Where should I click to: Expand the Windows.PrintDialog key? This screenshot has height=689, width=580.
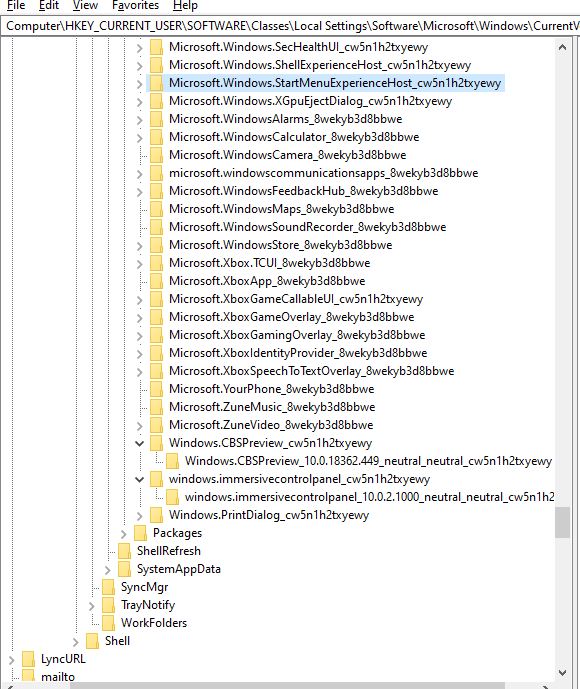tap(139, 515)
